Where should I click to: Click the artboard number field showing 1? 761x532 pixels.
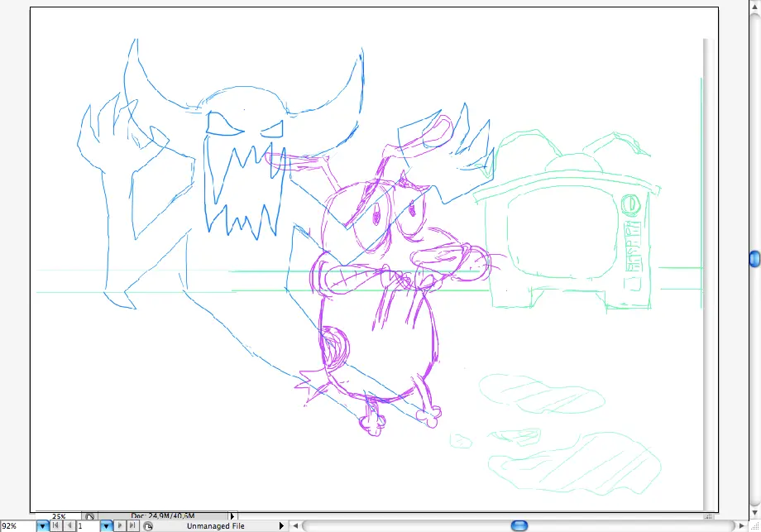[x=89, y=525]
